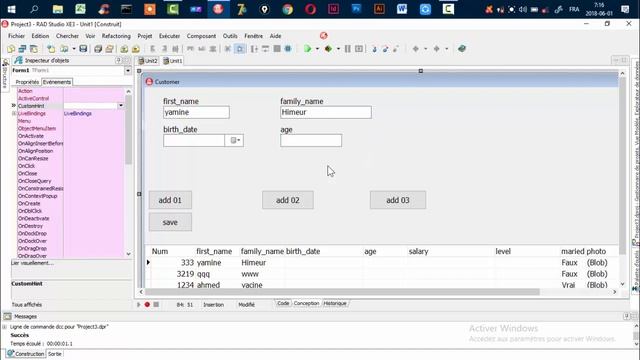Click form designer horizontal scrollbar

click(342, 292)
